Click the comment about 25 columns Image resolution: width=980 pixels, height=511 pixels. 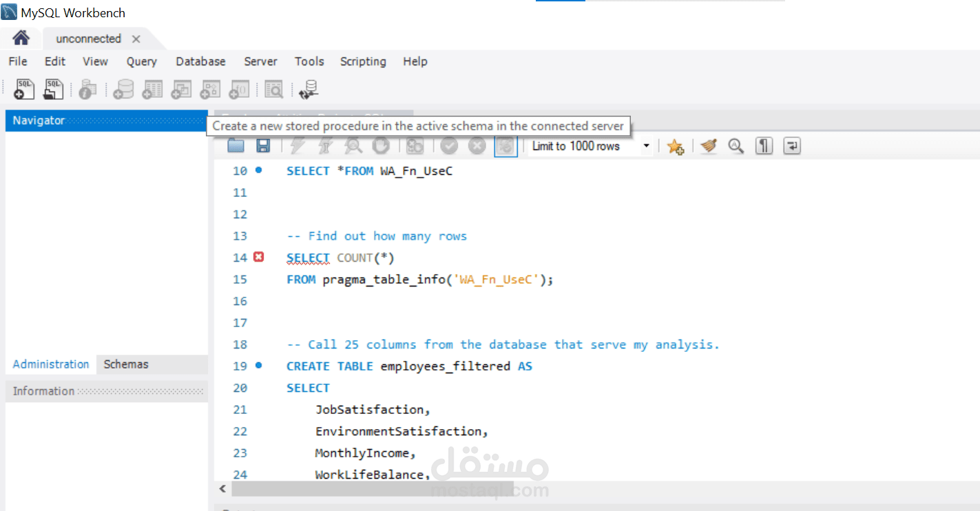tap(503, 344)
